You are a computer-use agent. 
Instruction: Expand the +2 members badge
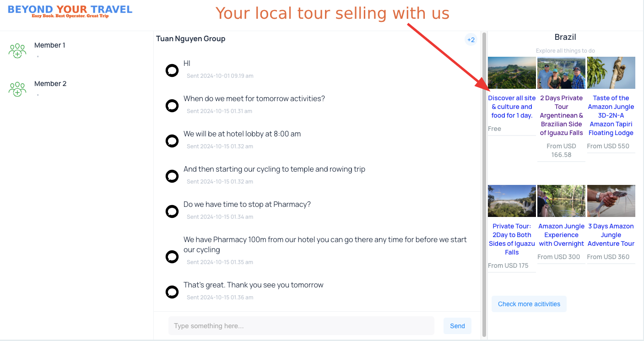click(x=471, y=40)
